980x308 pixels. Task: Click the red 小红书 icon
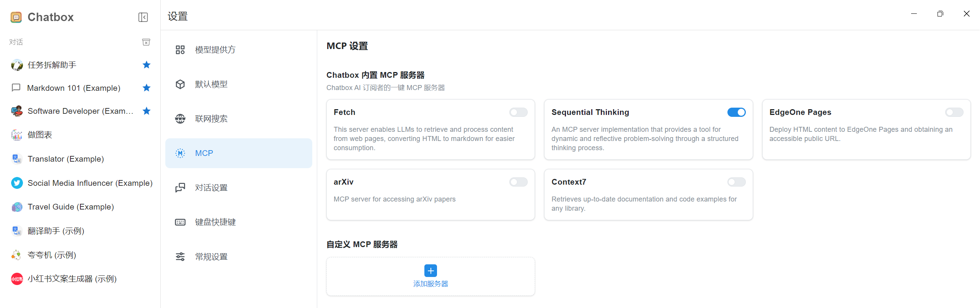[x=17, y=279]
